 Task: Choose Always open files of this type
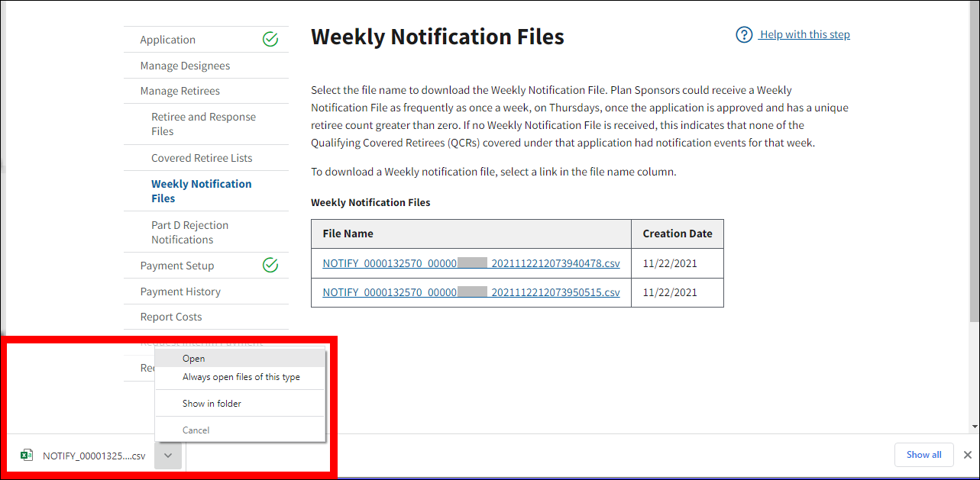point(241,377)
